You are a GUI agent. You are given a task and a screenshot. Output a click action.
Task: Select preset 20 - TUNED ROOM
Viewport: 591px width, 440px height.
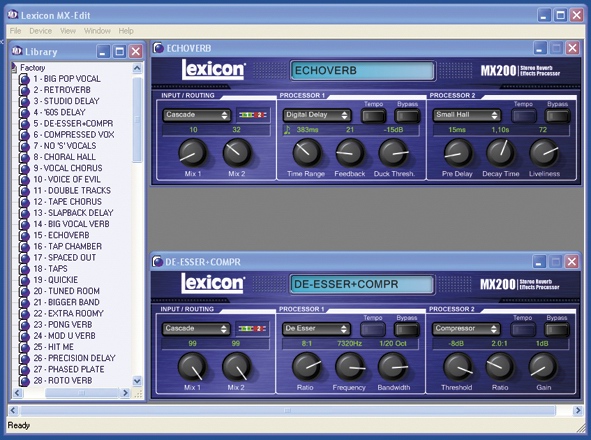pyautogui.click(x=67, y=291)
